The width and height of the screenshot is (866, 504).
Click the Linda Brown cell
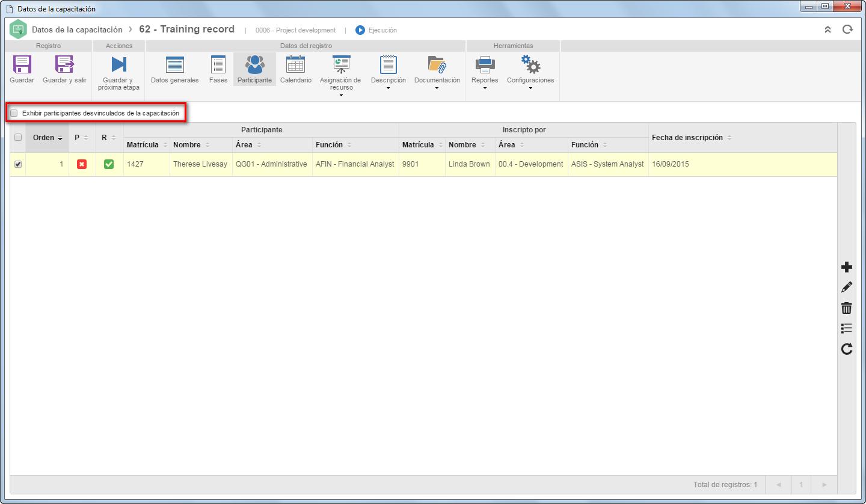pyautogui.click(x=469, y=164)
